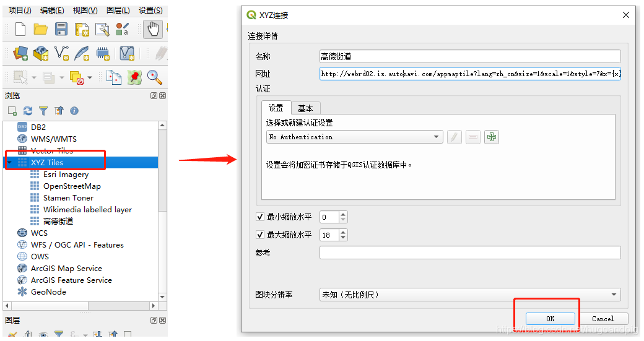
Task: Click the Cancel button
Action: 603,319
